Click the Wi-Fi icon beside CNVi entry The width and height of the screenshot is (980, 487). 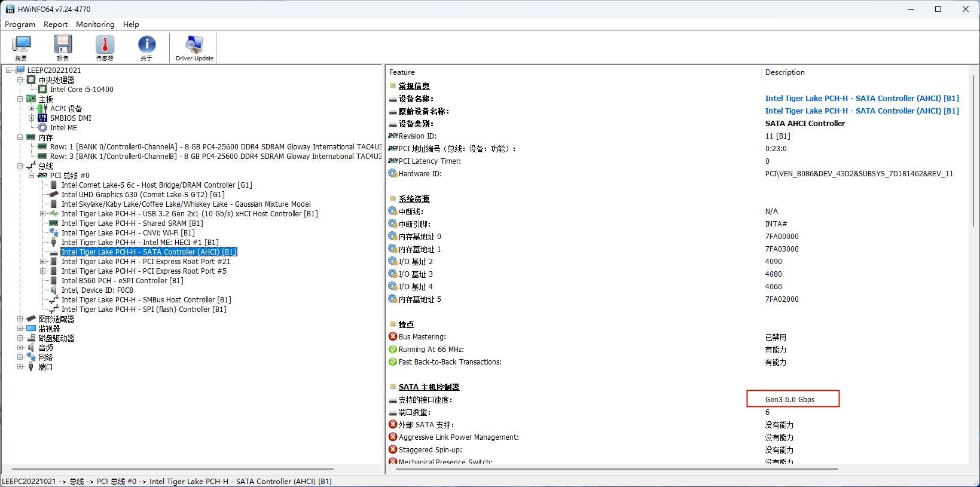pos(54,233)
